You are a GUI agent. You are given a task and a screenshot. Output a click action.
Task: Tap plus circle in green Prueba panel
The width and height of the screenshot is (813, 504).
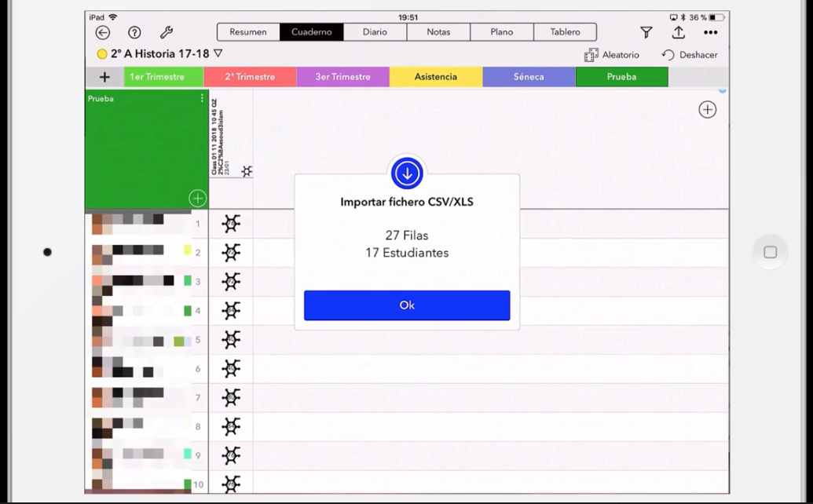197,198
